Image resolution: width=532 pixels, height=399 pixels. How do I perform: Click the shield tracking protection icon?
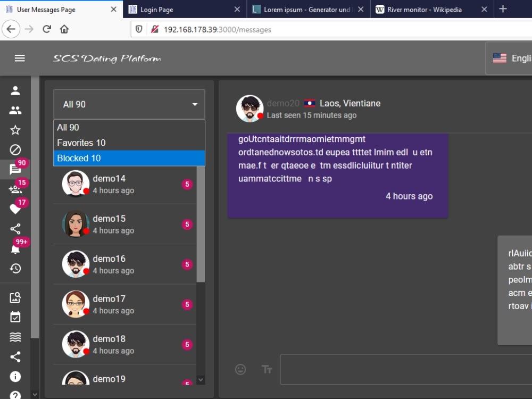pyautogui.click(x=139, y=29)
